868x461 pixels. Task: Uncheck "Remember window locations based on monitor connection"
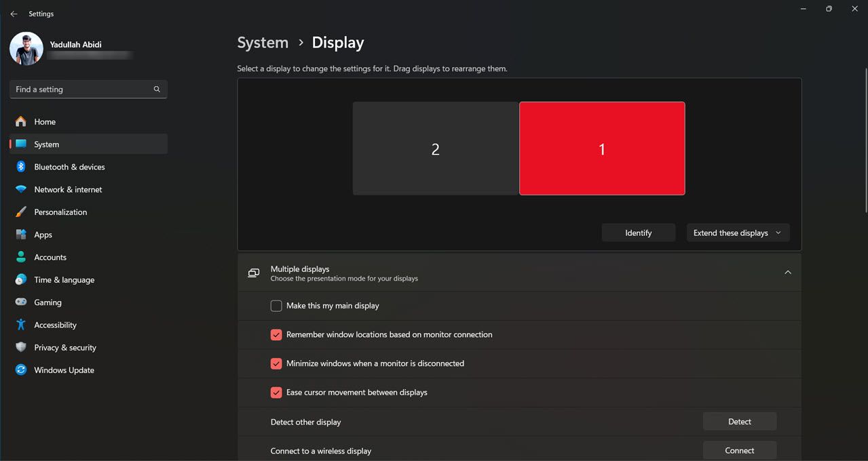point(276,334)
